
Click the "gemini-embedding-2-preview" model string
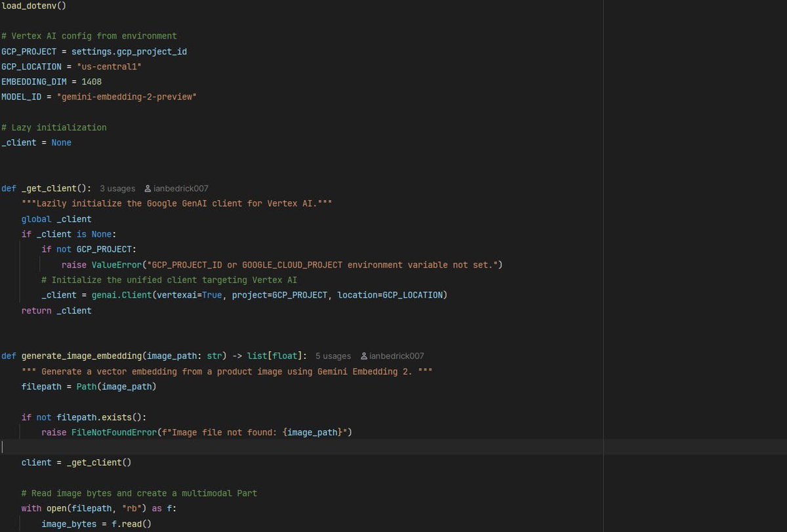coord(127,97)
